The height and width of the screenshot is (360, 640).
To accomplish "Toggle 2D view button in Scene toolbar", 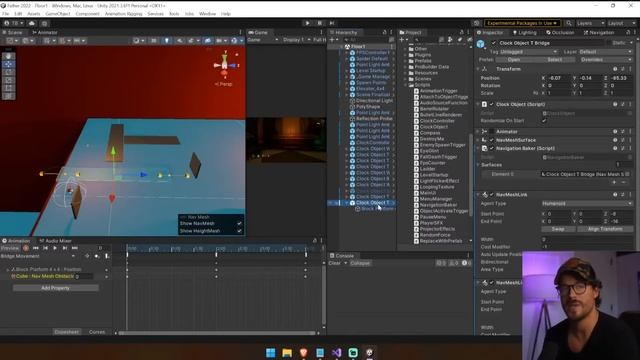I will click(154, 40).
